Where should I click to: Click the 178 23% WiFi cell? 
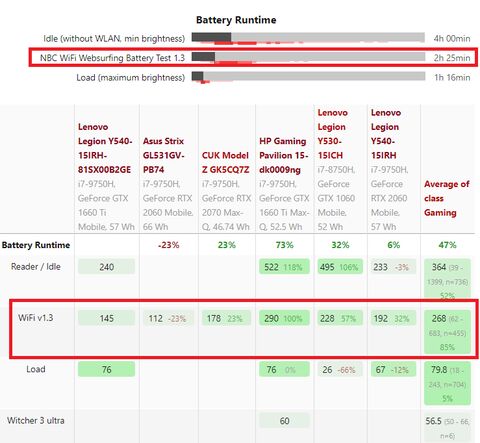coord(226,318)
